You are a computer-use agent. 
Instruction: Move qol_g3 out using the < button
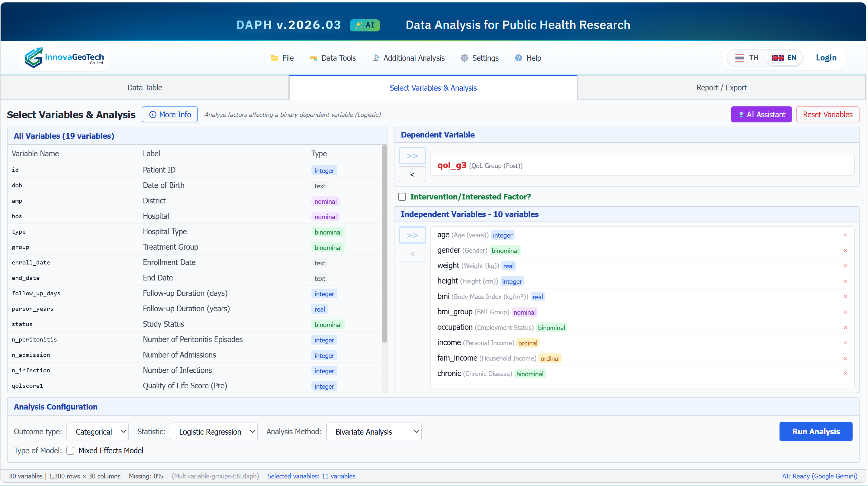(x=412, y=174)
